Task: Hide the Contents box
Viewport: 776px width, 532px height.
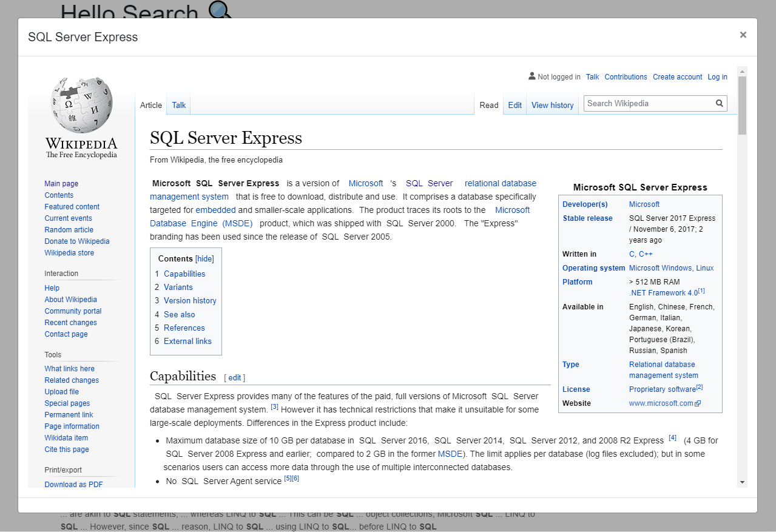Action: tap(204, 258)
